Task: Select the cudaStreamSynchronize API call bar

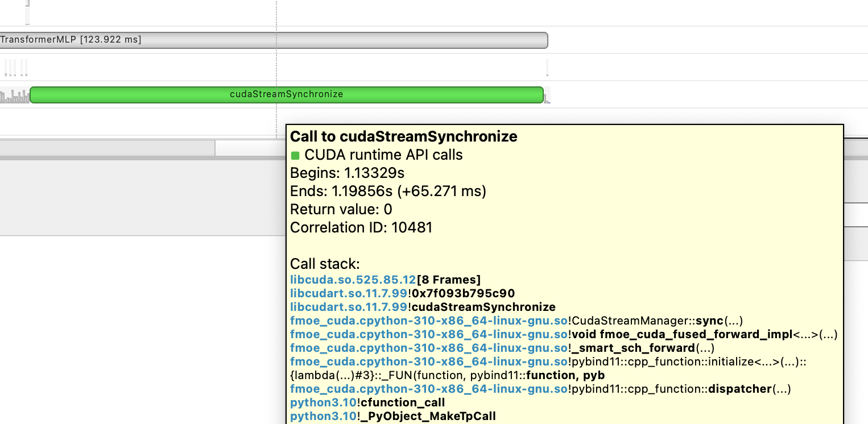Action: coord(284,94)
